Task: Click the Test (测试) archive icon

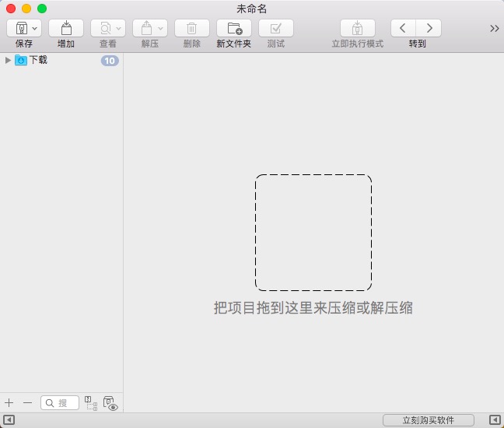Action: click(x=276, y=28)
